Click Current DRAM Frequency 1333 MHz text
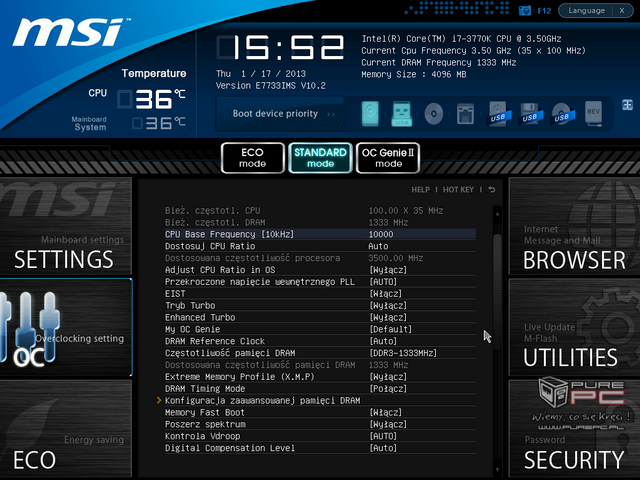Image resolution: width=640 pixels, height=480 pixels. tap(439, 62)
